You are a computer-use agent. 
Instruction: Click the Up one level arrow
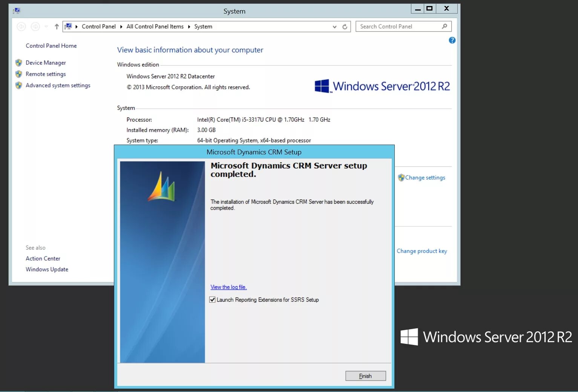point(57,26)
